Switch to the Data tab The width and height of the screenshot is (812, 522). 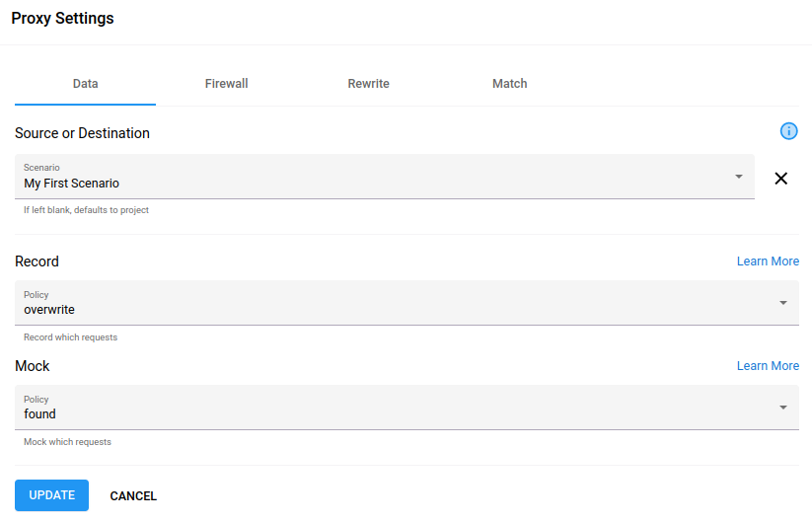[85, 84]
